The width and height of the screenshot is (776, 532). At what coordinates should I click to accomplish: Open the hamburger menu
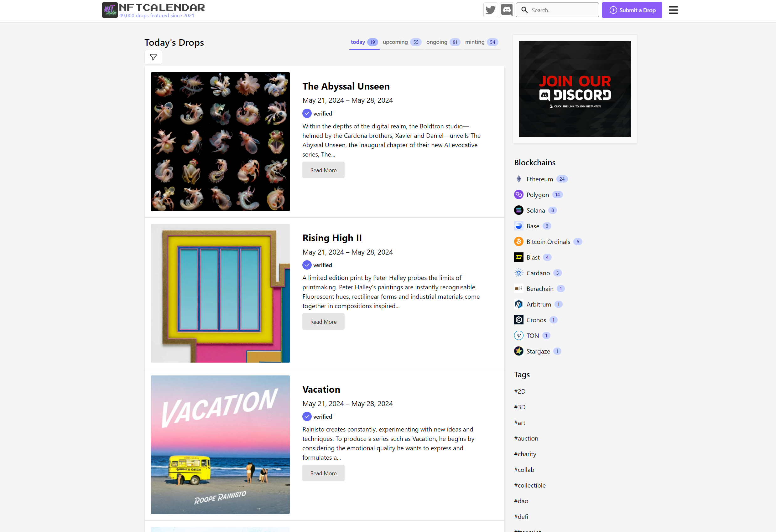click(x=673, y=10)
